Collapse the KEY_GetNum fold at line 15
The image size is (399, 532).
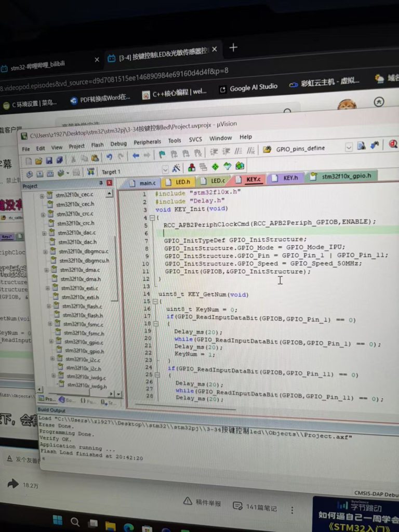[x=154, y=301]
